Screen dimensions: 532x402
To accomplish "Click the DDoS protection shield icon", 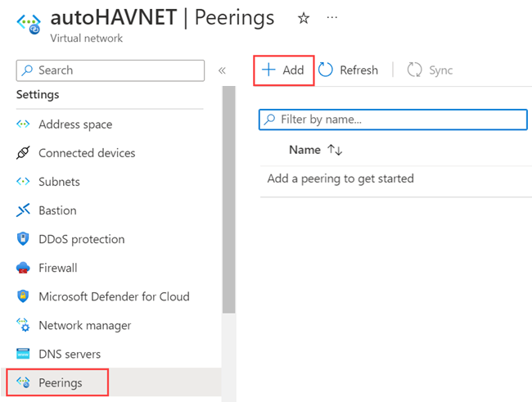I will pyautogui.click(x=23, y=239).
